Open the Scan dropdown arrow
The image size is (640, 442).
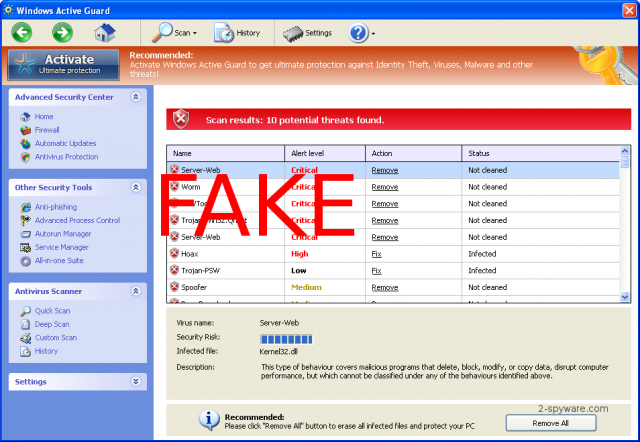[195, 33]
